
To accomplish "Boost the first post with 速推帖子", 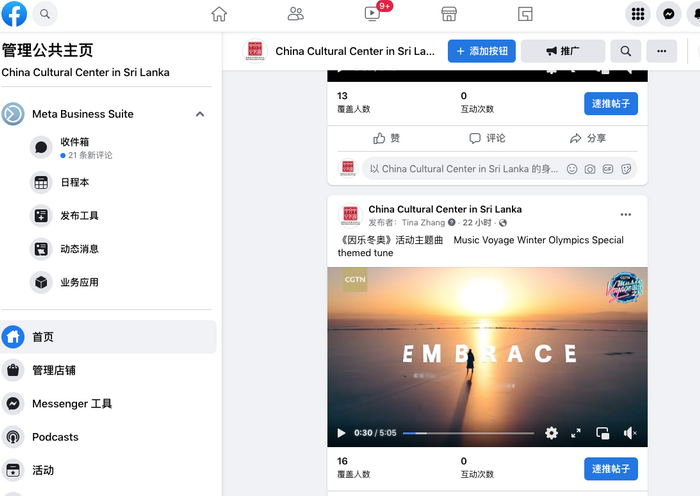I will tap(611, 104).
